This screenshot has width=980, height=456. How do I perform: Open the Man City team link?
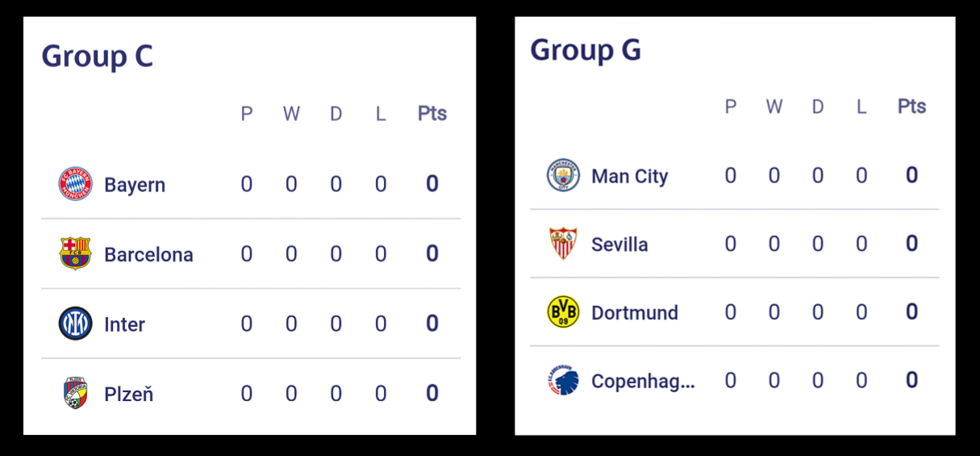point(630,176)
